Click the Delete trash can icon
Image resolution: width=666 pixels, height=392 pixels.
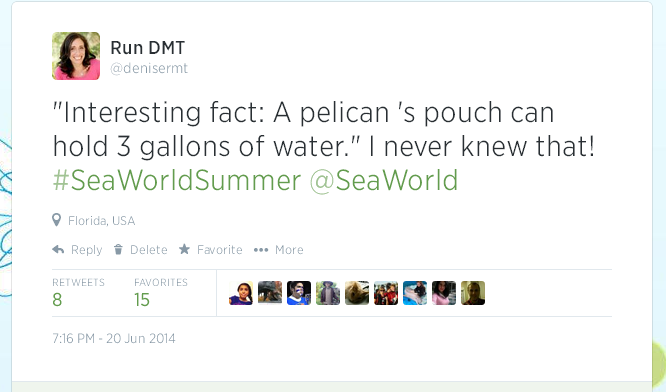(118, 250)
